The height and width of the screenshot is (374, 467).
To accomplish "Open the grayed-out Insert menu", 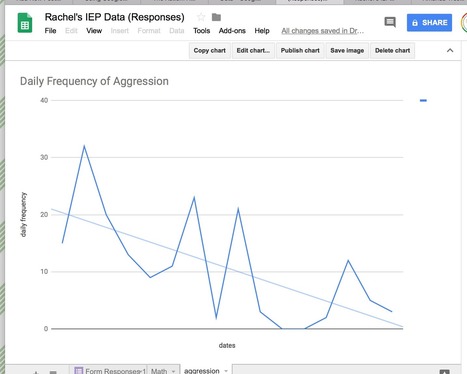I will (x=120, y=31).
